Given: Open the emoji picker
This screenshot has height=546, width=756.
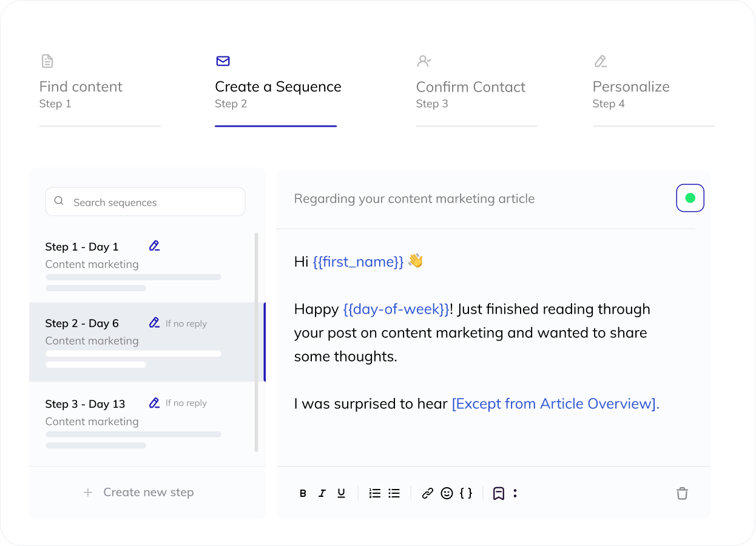Looking at the screenshot, I should pos(447,493).
